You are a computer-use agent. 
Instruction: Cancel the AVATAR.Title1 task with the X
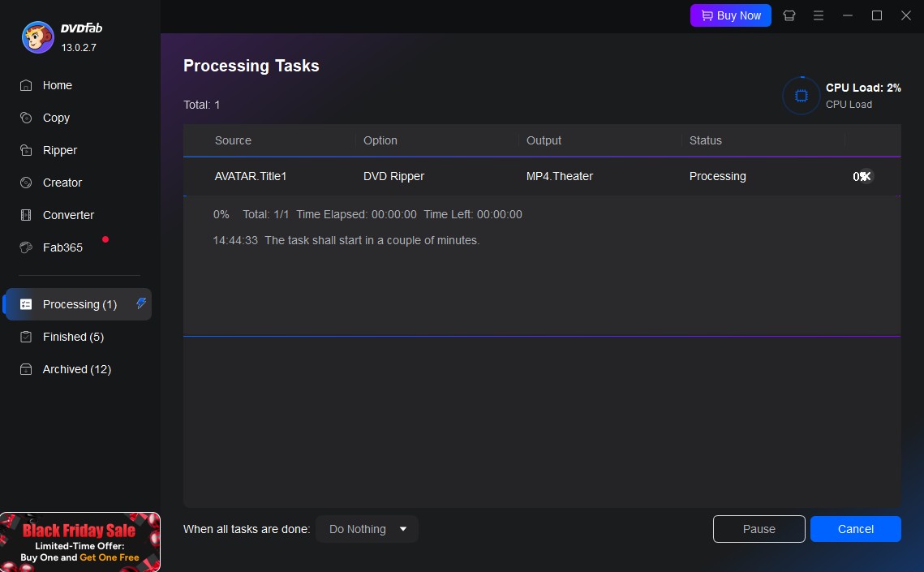(866, 176)
